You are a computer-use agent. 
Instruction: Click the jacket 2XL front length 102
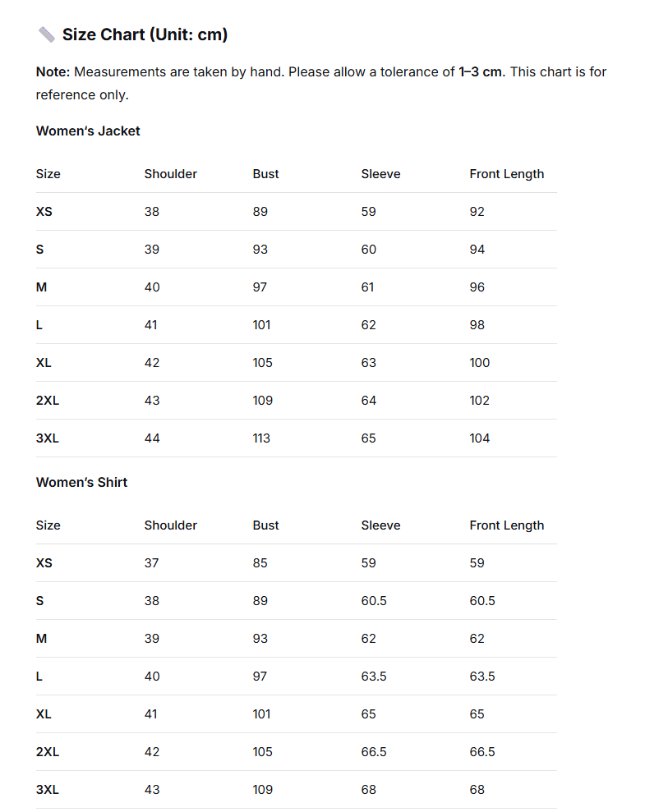click(x=479, y=401)
